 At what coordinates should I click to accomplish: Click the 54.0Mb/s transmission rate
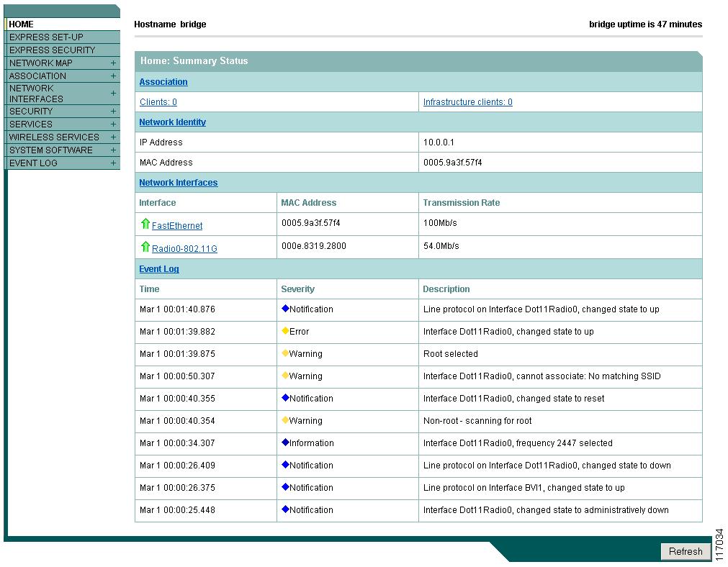pos(441,246)
